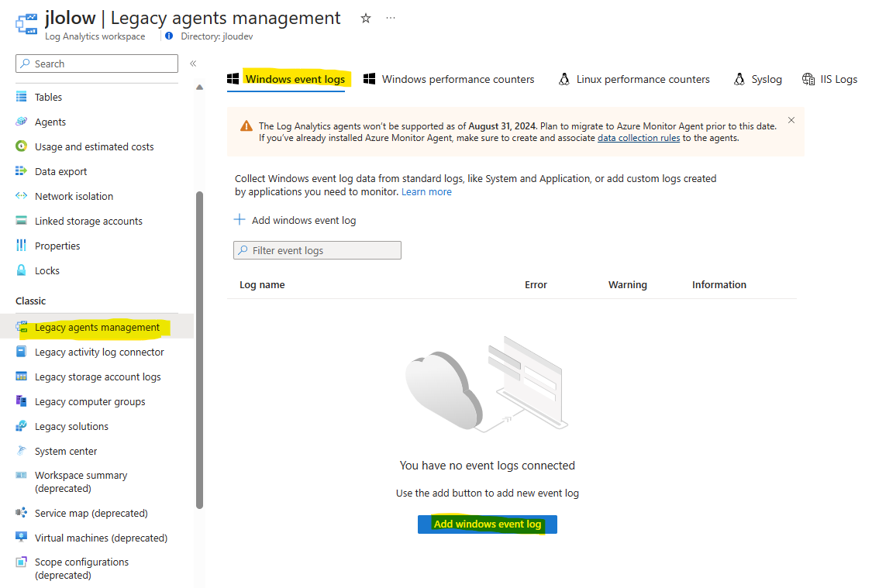872x588 pixels.
Task: Open Tables in the sidebar
Action: 48,98
